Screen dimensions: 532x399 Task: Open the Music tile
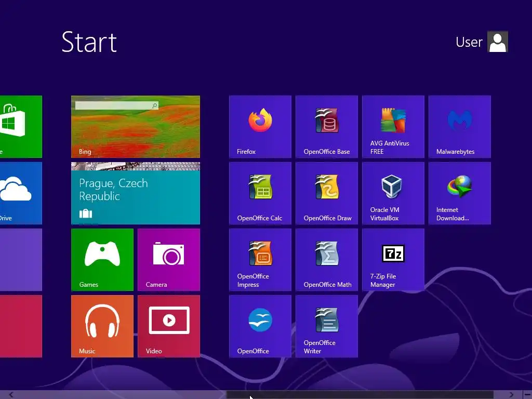point(102,326)
